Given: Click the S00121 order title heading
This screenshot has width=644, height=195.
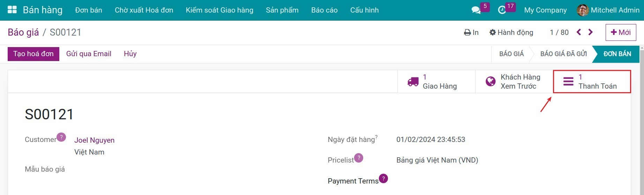Looking at the screenshot, I should [x=49, y=114].
